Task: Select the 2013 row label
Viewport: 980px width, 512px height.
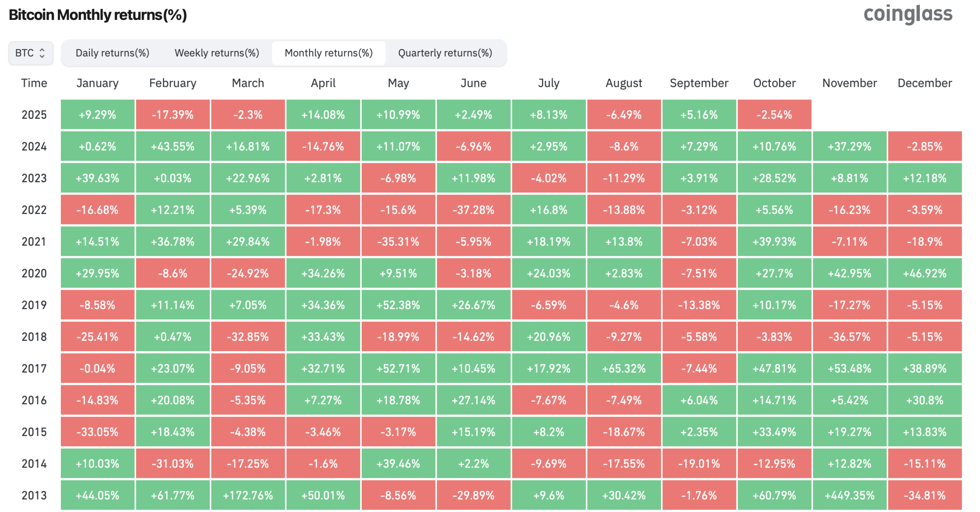Action: (x=34, y=495)
